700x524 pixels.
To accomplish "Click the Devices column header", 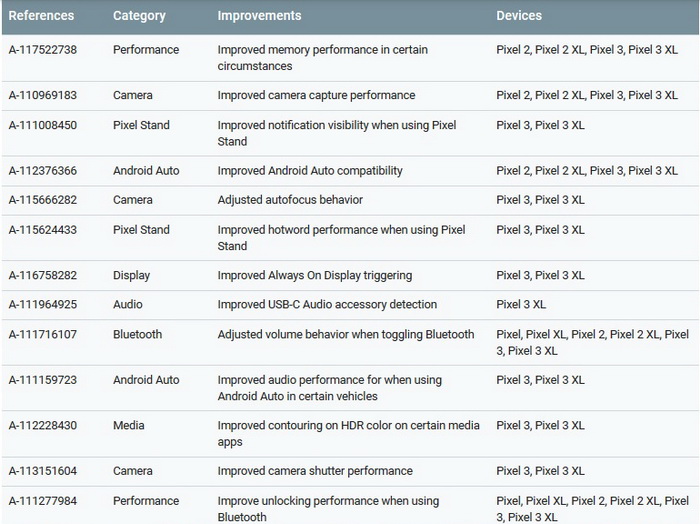I will pyautogui.click(x=519, y=16).
